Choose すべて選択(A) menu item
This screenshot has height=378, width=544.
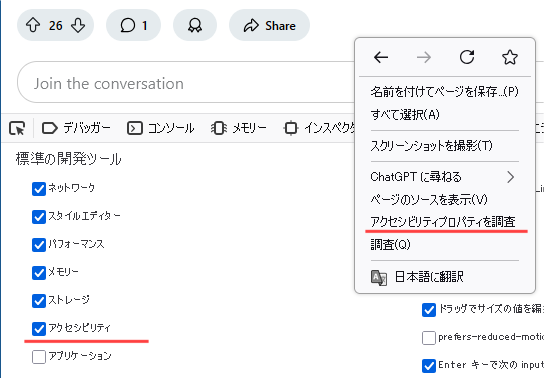click(x=445, y=114)
